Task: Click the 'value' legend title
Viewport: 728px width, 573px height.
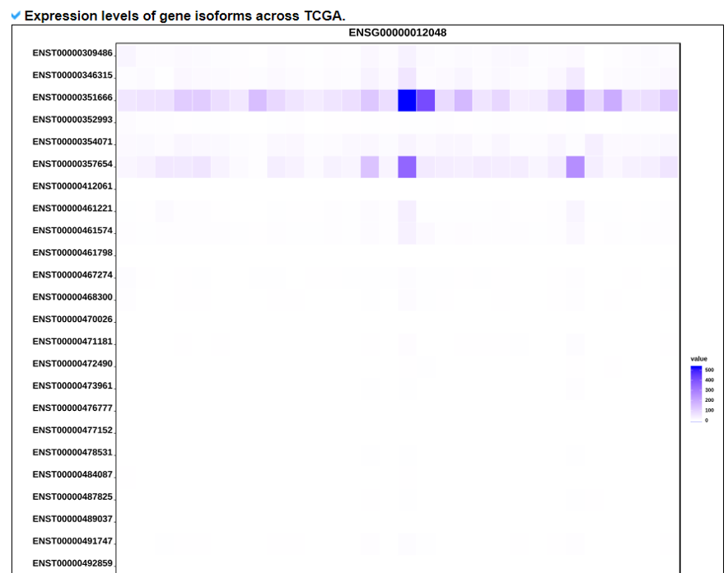Action: pyautogui.click(x=698, y=358)
